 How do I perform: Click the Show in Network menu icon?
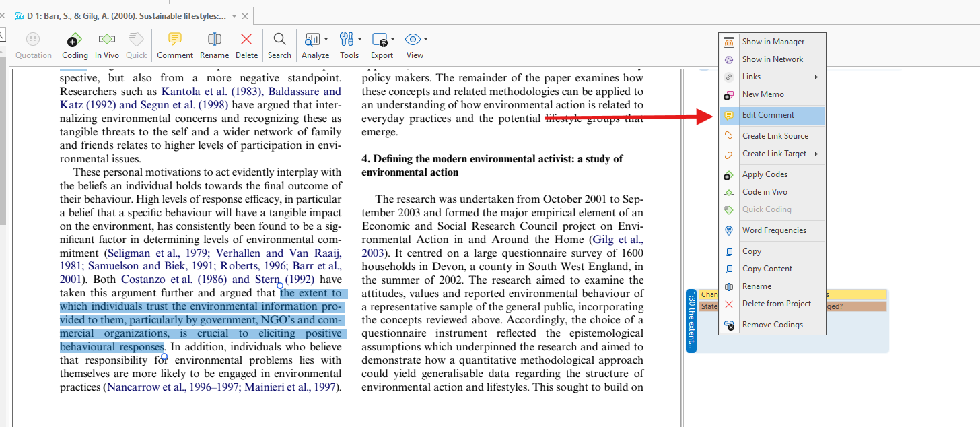pyautogui.click(x=729, y=59)
